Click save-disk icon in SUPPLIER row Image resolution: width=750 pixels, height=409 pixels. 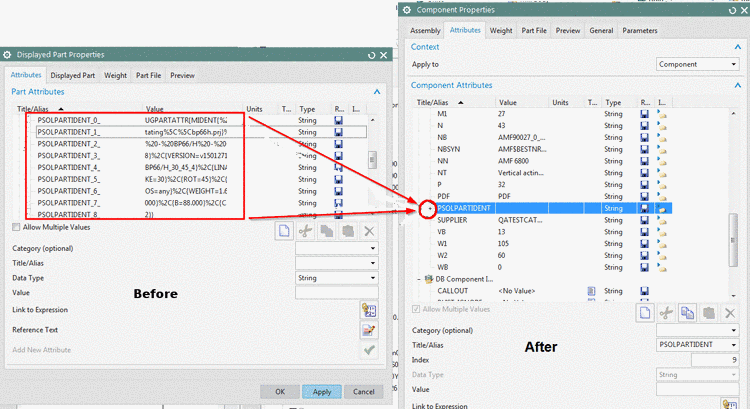pyautogui.click(x=644, y=220)
